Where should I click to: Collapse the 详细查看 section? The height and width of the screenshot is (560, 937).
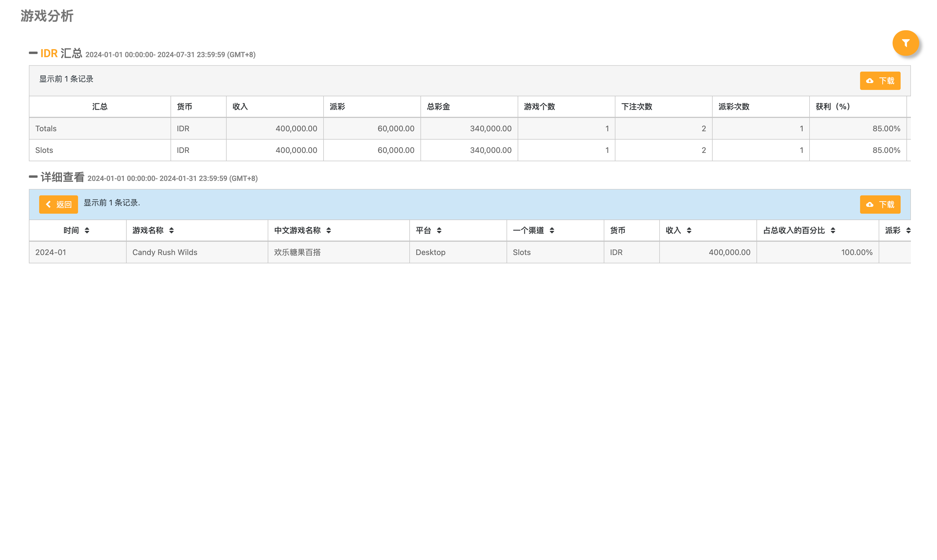click(x=33, y=176)
